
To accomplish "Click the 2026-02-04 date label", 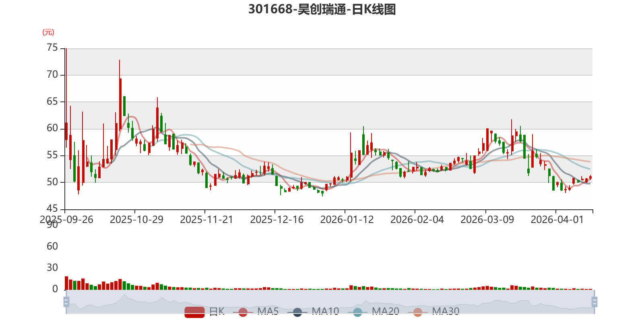I will point(417,220).
